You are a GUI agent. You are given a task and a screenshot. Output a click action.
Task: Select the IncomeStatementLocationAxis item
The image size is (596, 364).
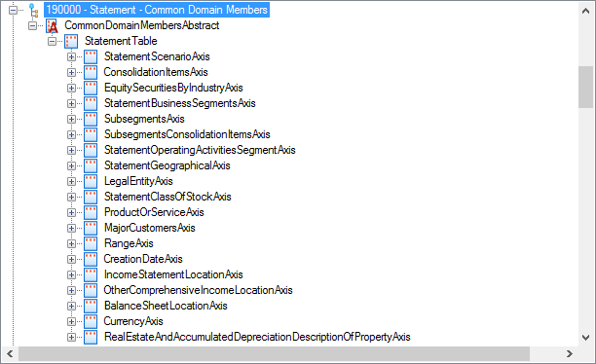click(x=173, y=274)
